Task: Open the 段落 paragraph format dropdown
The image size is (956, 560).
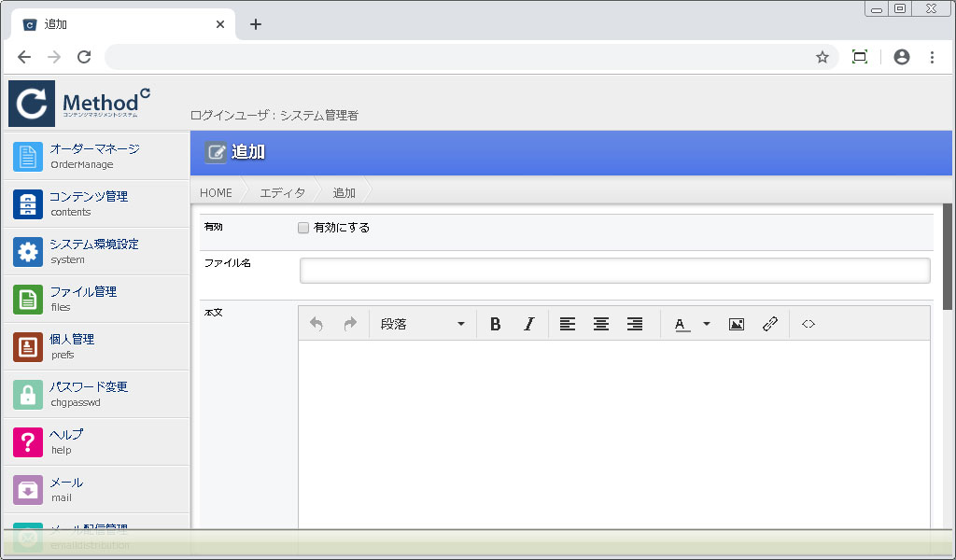Action: point(422,324)
